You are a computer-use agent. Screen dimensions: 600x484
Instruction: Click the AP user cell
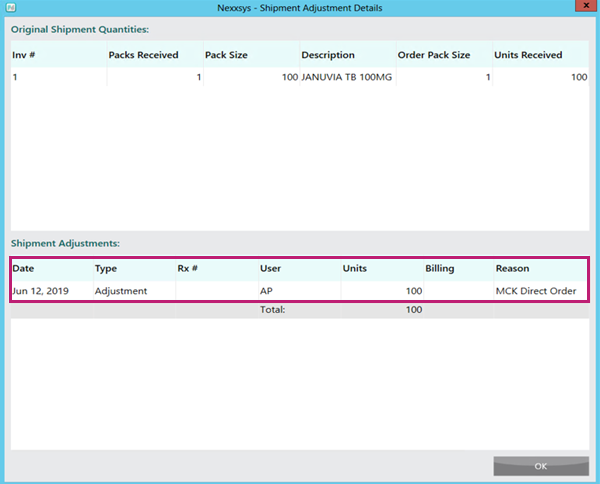[x=266, y=291]
